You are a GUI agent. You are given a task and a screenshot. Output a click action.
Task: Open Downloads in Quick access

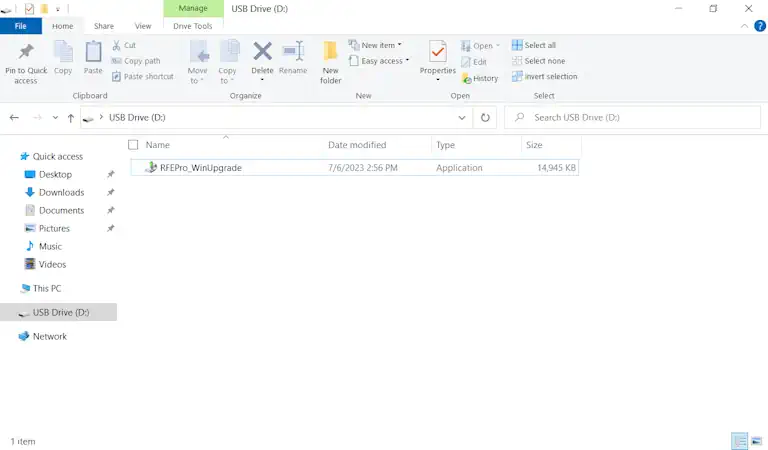(61, 192)
